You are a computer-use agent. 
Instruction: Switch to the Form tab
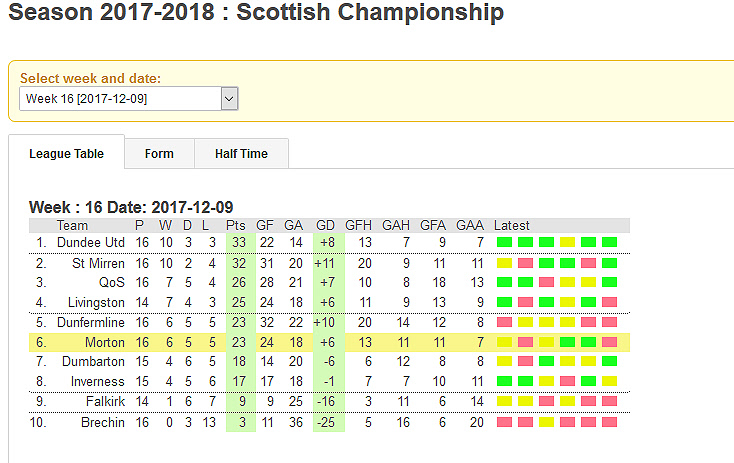(x=159, y=154)
